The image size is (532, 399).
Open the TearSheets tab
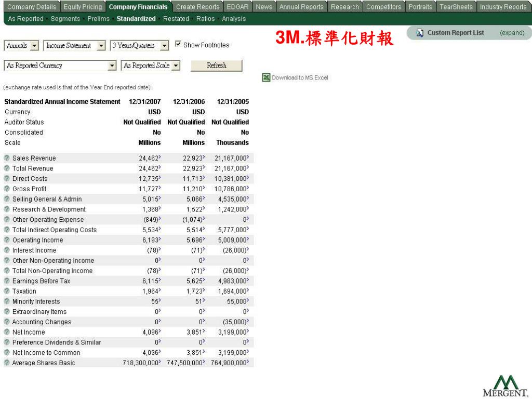coord(456,7)
